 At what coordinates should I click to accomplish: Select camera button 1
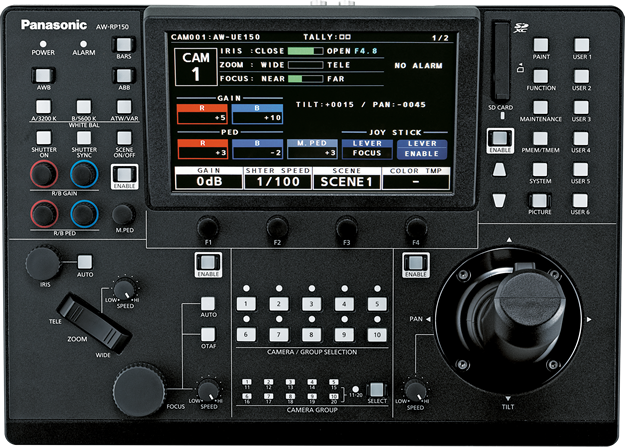[x=246, y=304]
